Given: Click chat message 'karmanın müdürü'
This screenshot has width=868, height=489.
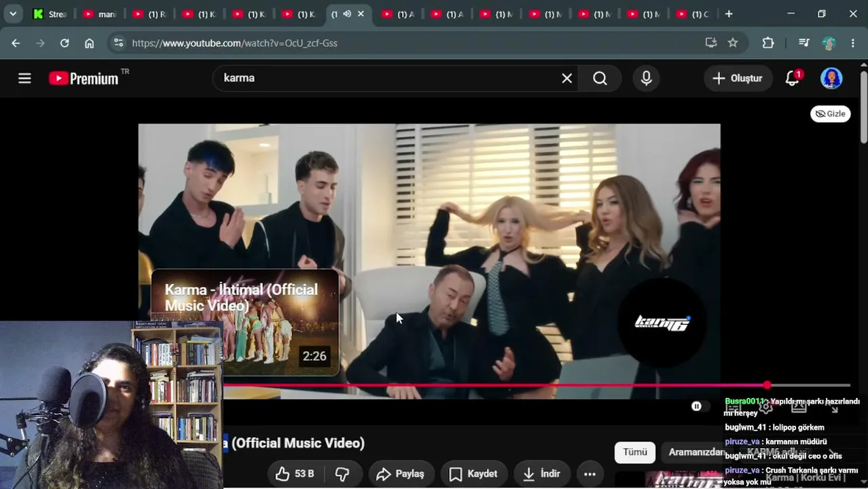Looking at the screenshot, I should [795, 441].
